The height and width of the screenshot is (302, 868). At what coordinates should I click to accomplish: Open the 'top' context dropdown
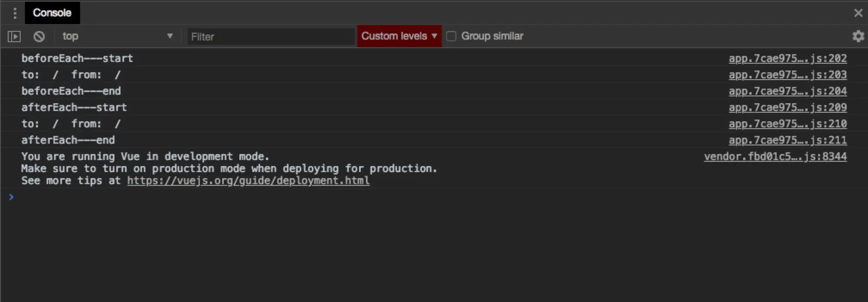(x=117, y=37)
